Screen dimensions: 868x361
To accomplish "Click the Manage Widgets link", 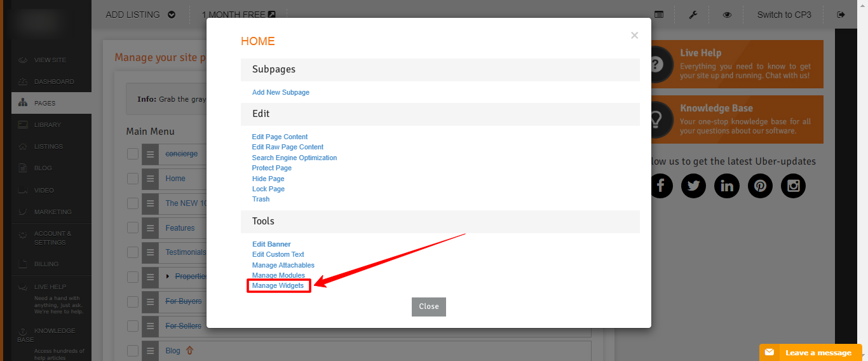I will (278, 286).
